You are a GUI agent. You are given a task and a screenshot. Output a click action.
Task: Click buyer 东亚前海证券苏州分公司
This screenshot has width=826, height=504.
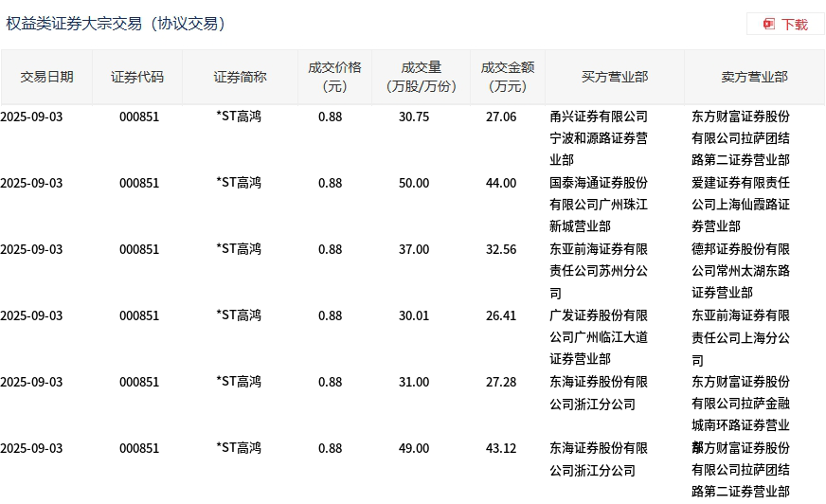(599, 271)
